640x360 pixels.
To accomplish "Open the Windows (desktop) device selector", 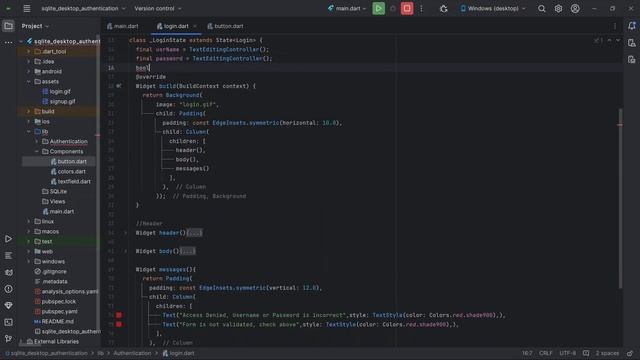I will (493, 8).
